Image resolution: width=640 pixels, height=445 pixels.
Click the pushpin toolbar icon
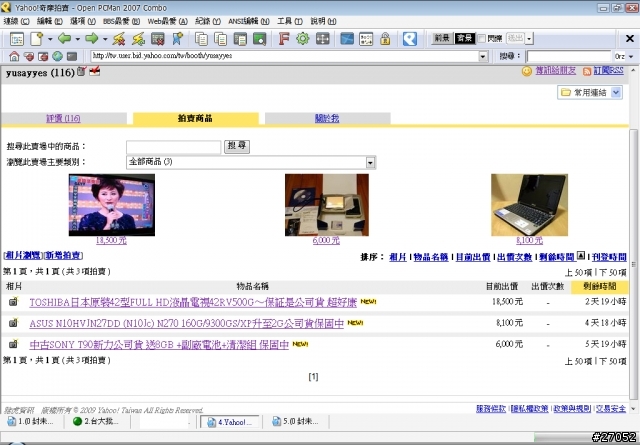tap(178, 39)
